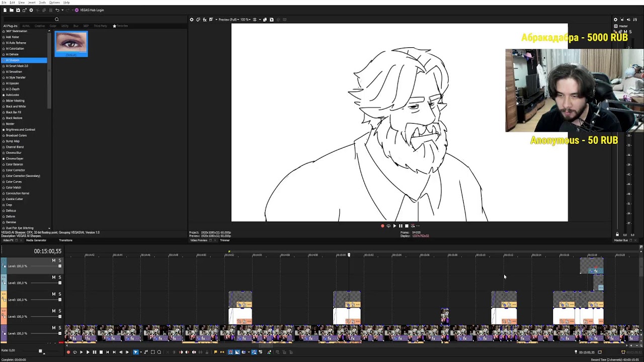The height and width of the screenshot is (362, 644).
Task: Open the Preview (Full) quality dropdown
Action: (228, 20)
